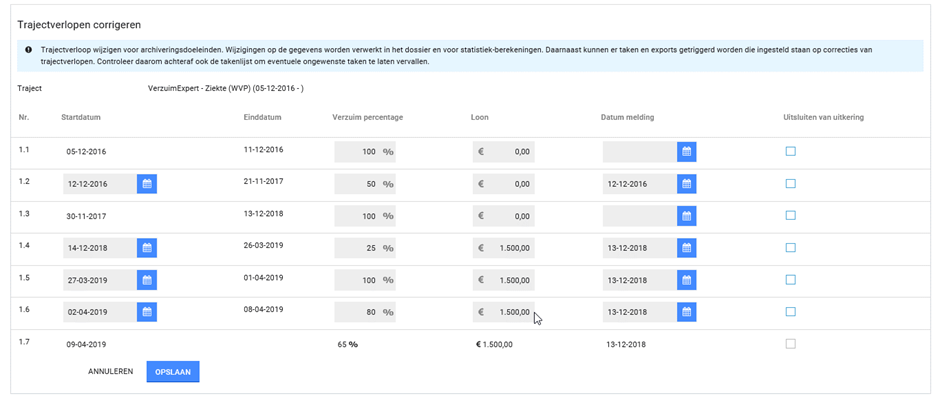Click Startdatum field showing 14-12-2018
Viewport: 940px width, 405px height.
point(98,248)
